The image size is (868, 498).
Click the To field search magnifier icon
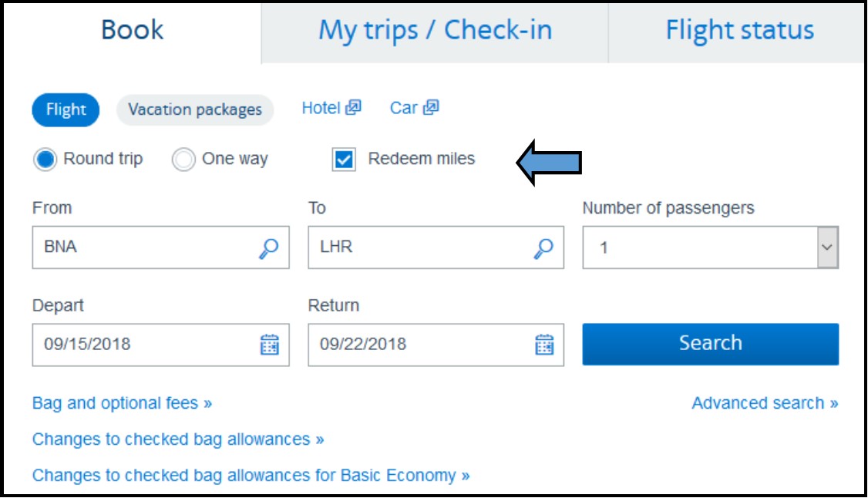[x=544, y=248]
